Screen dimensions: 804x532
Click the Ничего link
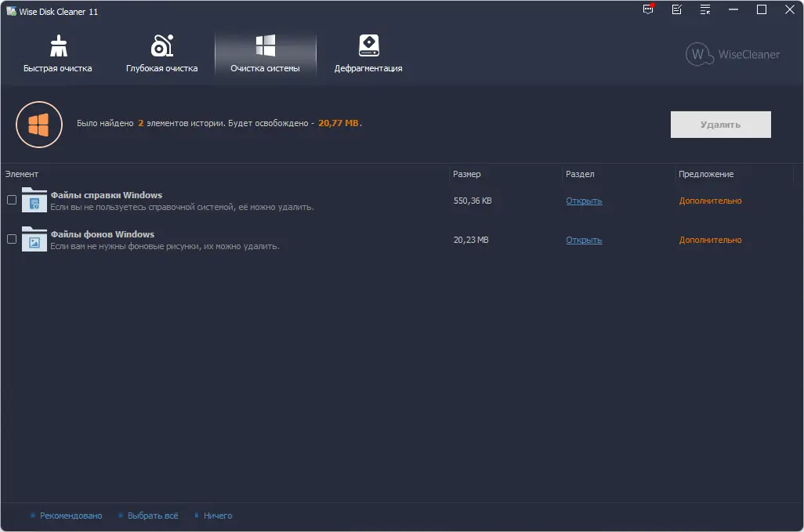218,516
